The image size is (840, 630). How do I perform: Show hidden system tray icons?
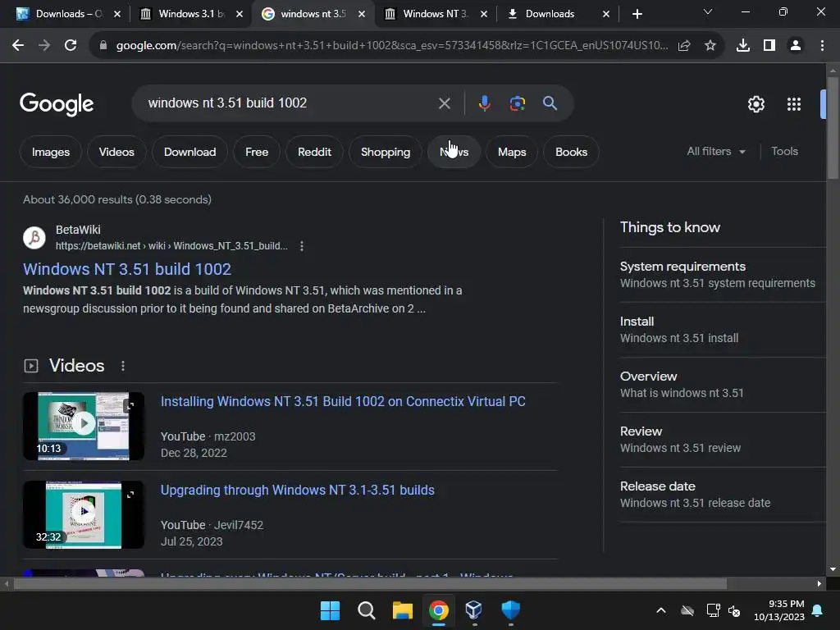[661, 610]
